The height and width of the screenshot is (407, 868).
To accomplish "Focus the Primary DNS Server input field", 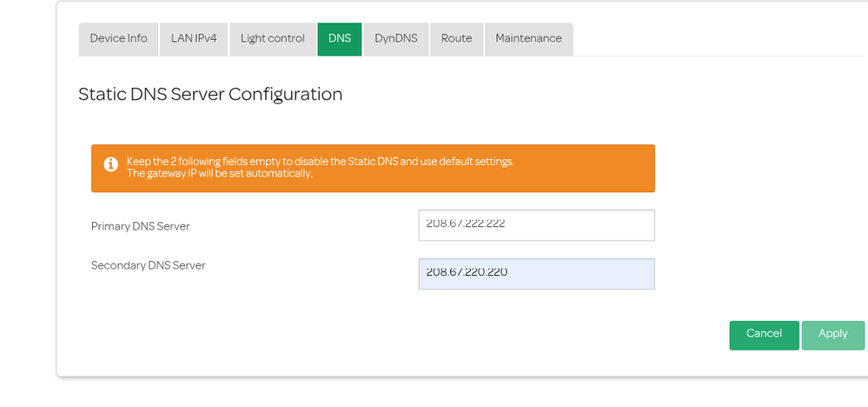I will (x=536, y=224).
